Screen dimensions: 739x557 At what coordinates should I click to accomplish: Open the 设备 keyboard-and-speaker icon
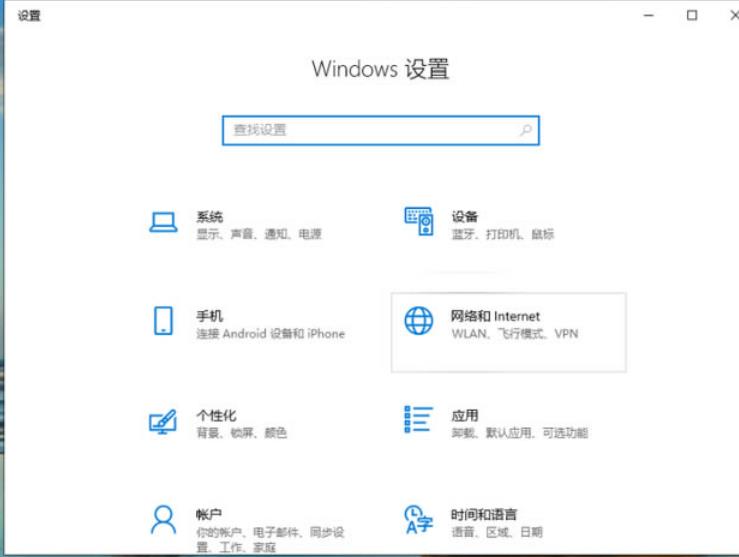tap(419, 221)
